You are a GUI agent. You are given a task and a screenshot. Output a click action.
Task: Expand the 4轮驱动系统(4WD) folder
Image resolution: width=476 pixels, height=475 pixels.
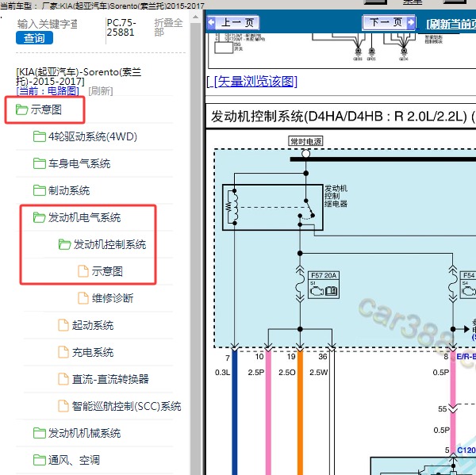[93, 136]
